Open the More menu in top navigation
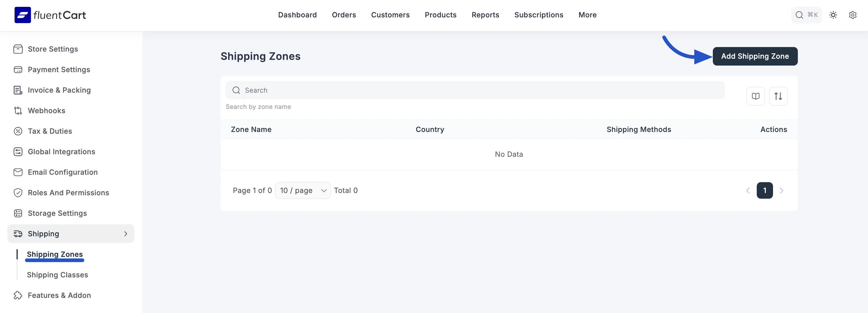The height and width of the screenshot is (313, 868). 587,15
